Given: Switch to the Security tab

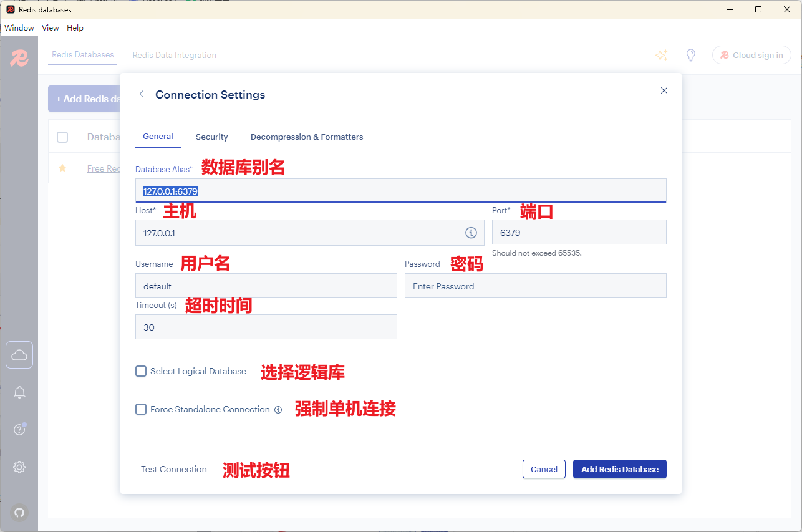Looking at the screenshot, I should pyautogui.click(x=212, y=137).
